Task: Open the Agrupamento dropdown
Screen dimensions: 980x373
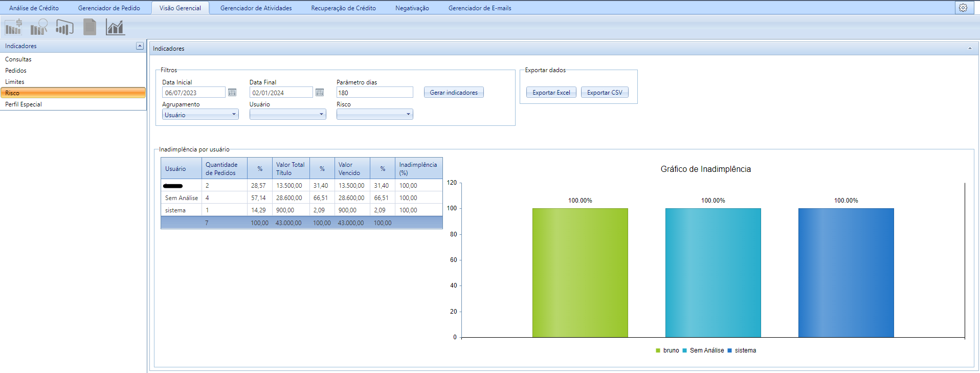Action: point(201,115)
